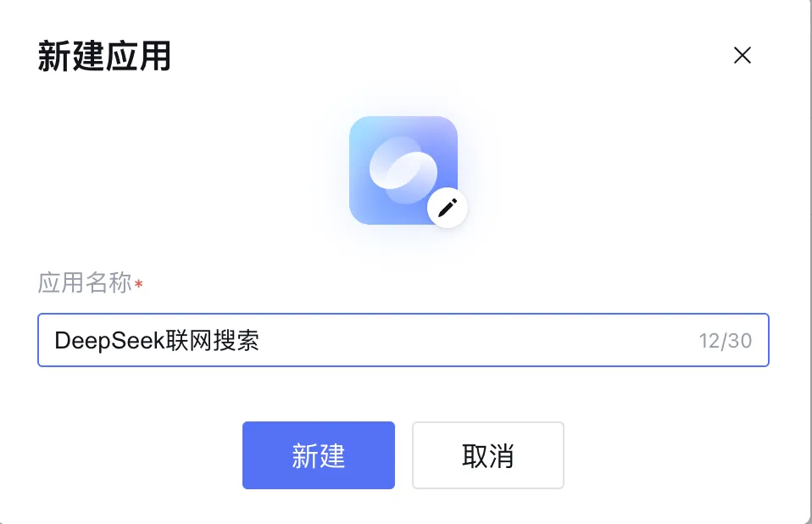Screen dimensions: 812x524
Task: Click the white swirl logo inside app icon
Action: coord(403,170)
